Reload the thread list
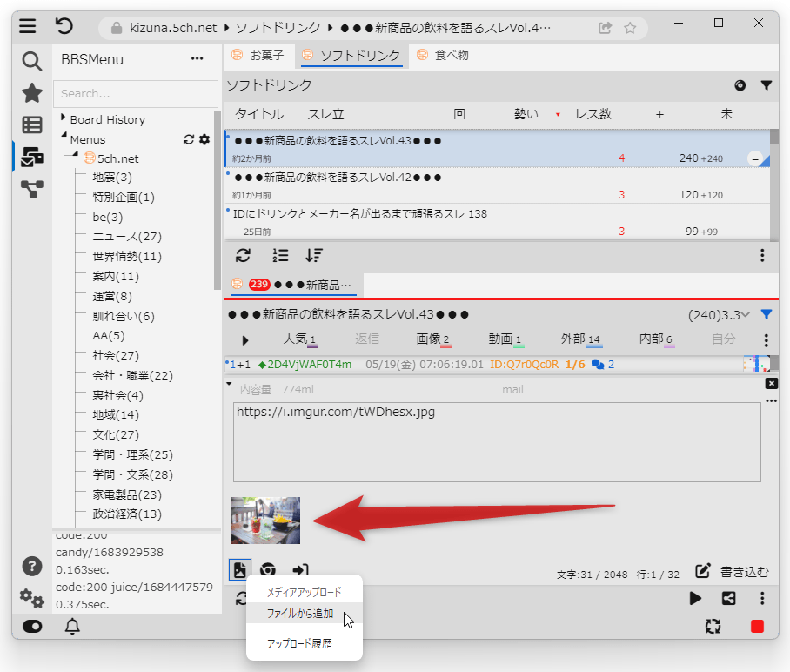 click(243, 256)
